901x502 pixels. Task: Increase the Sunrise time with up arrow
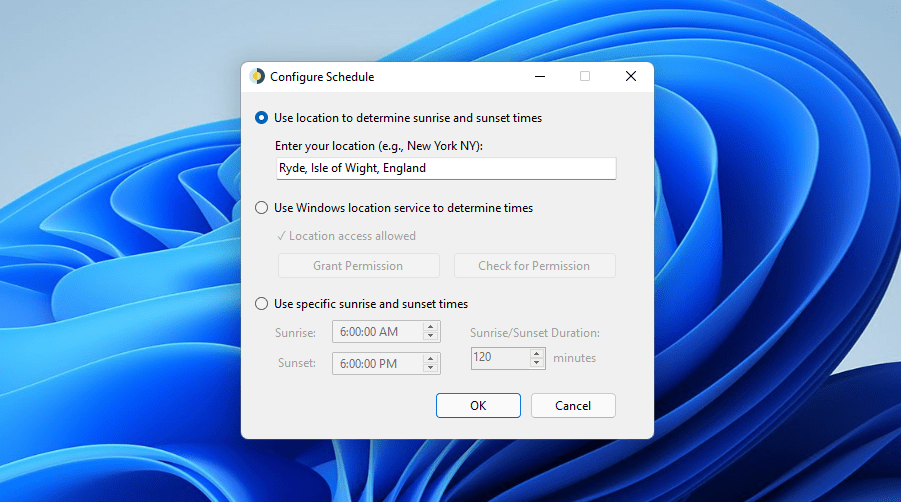[430, 327]
